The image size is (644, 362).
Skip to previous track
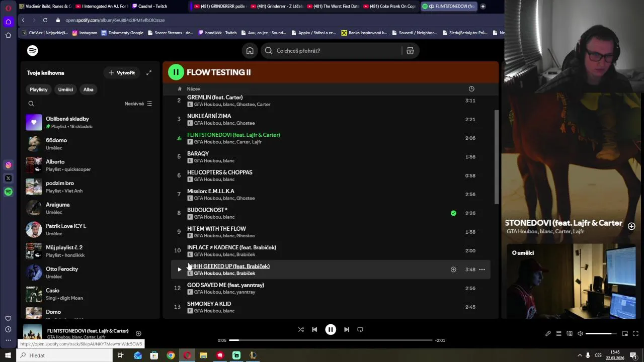point(314,329)
